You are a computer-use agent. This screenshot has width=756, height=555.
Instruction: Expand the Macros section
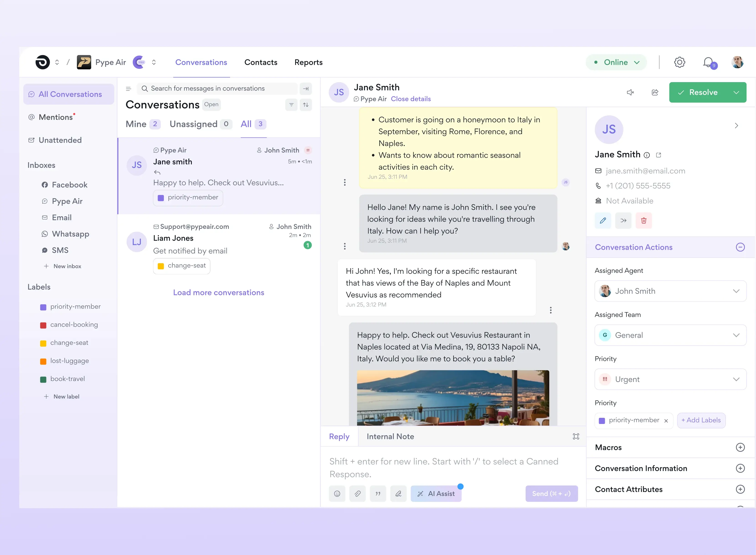[x=740, y=447]
